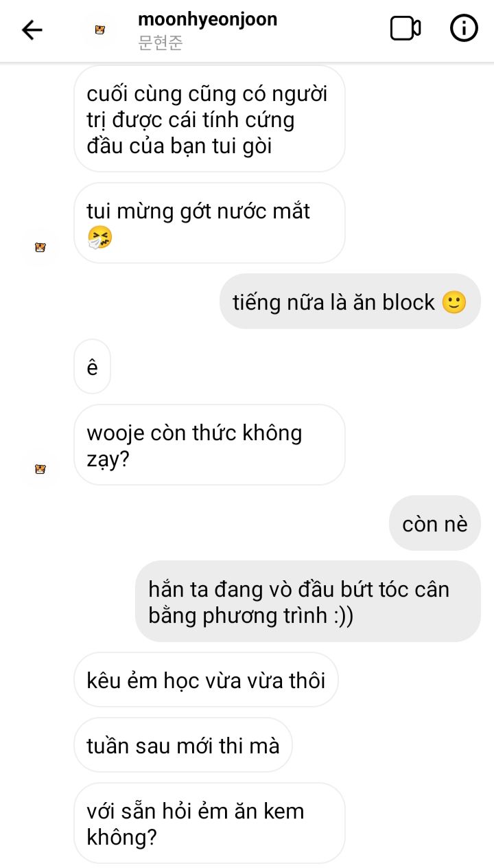Select the 'wooje còn thức không zạy?' bubble
Screen dimensions: 494x868
click(x=209, y=445)
